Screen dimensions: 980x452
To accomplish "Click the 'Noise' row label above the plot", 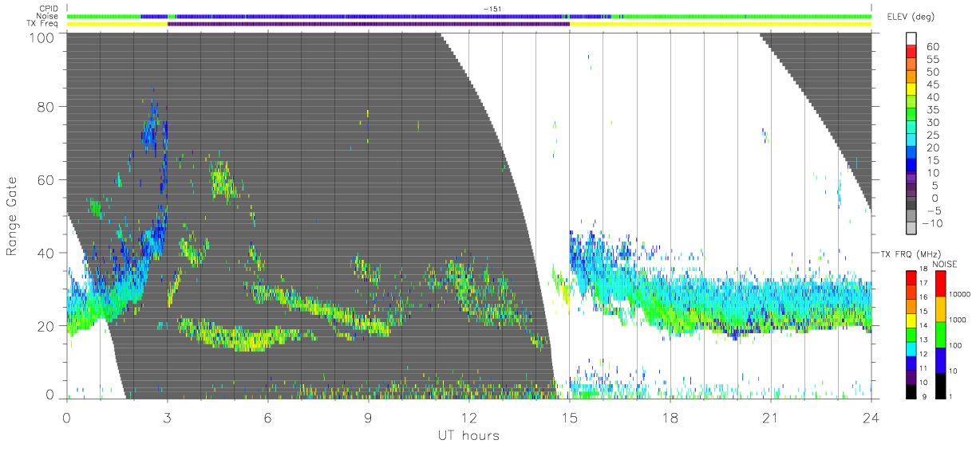I will (x=48, y=16).
